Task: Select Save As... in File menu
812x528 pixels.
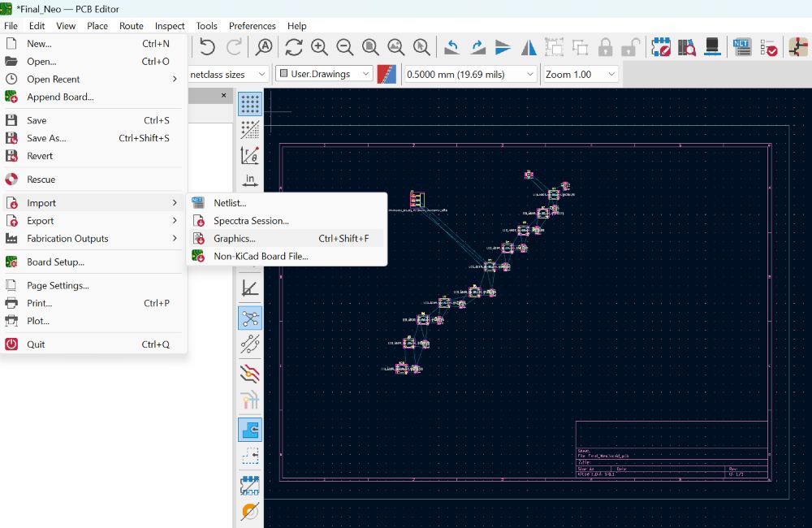Action: coord(92,138)
